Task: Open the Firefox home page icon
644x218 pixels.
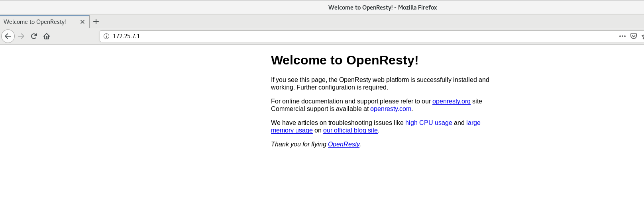Action: [x=47, y=36]
